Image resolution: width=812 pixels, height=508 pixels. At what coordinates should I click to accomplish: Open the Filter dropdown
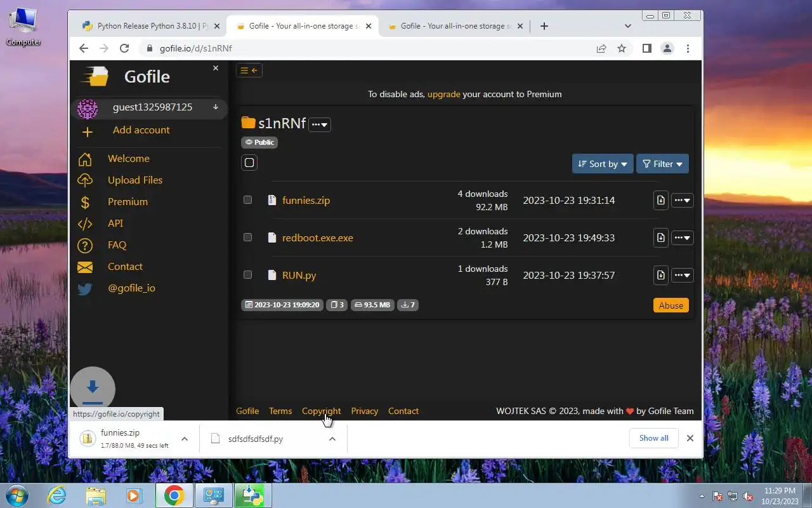[x=662, y=164]
